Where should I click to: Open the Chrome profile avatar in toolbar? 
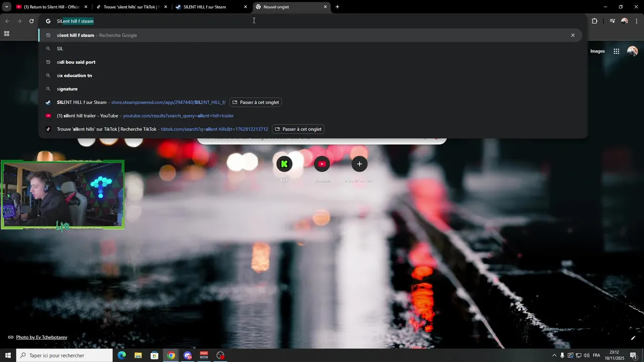(624, 21)
